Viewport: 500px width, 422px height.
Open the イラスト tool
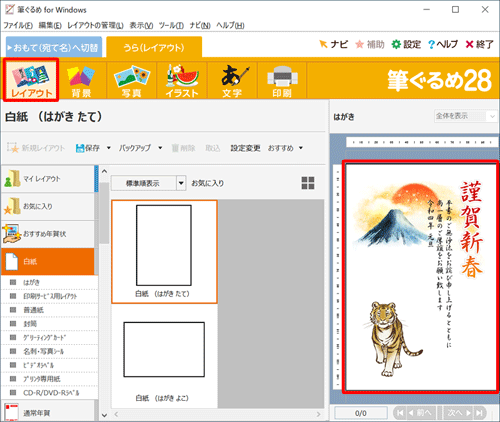[182, 80]
